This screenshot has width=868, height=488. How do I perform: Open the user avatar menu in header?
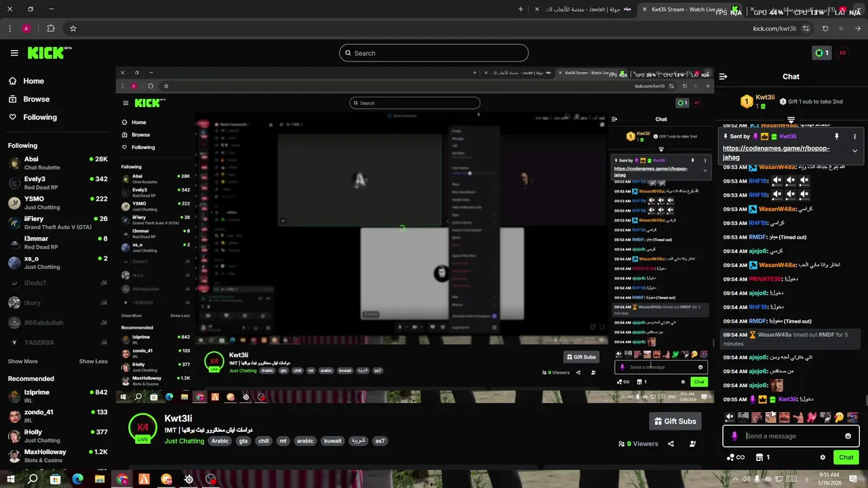(x=843, y=53)
